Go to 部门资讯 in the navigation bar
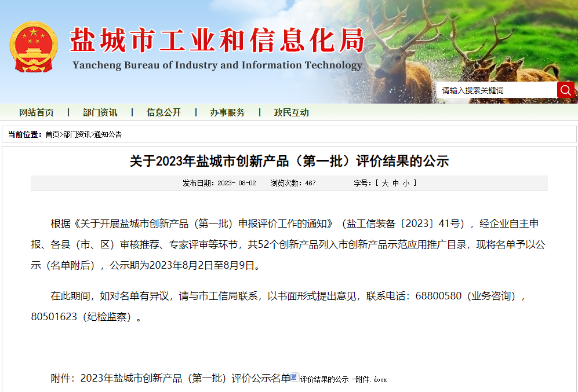578x392 pixels. pyautogui.click(x=100, y=112)
